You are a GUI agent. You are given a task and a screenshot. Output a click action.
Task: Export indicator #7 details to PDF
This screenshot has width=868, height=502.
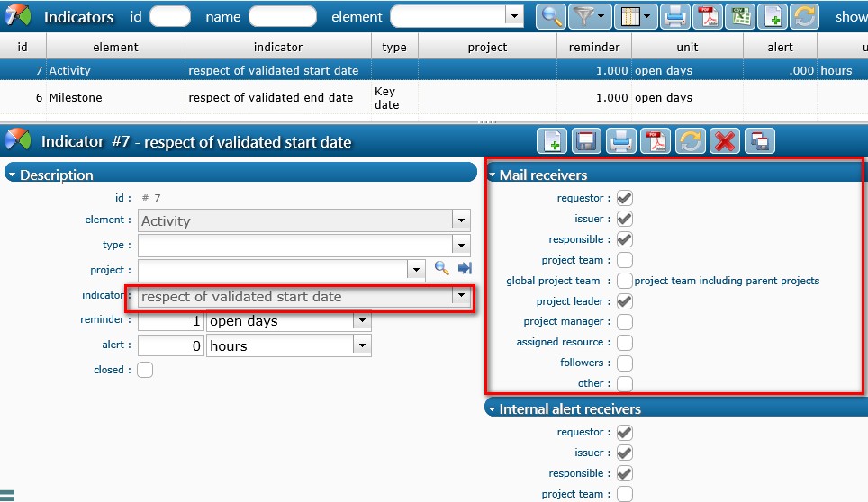656,141
